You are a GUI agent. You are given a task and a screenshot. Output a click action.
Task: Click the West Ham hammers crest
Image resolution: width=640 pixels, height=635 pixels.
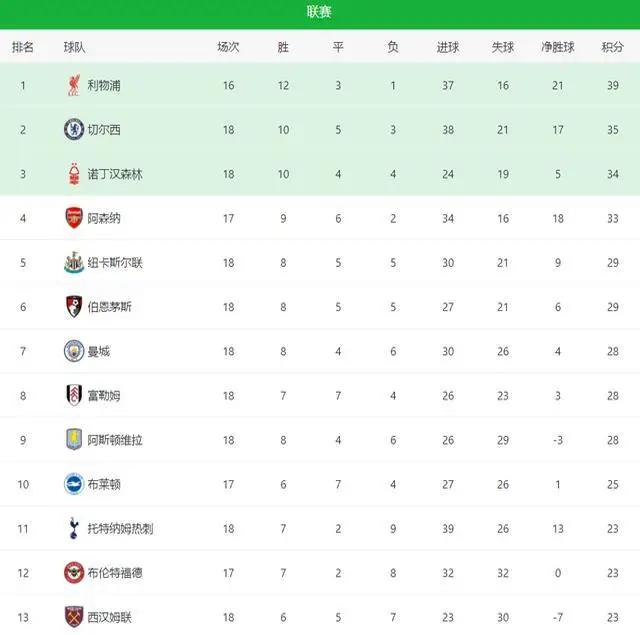74,617
